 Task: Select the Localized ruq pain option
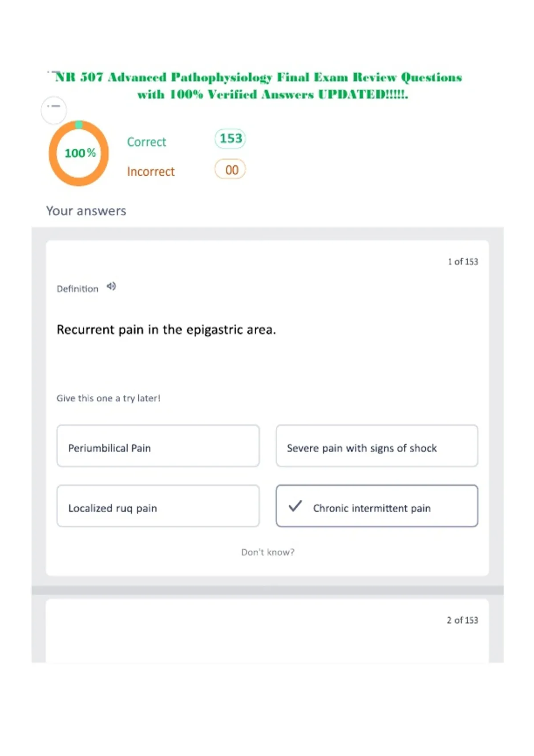pyautogui.click(x=158, y=506)
